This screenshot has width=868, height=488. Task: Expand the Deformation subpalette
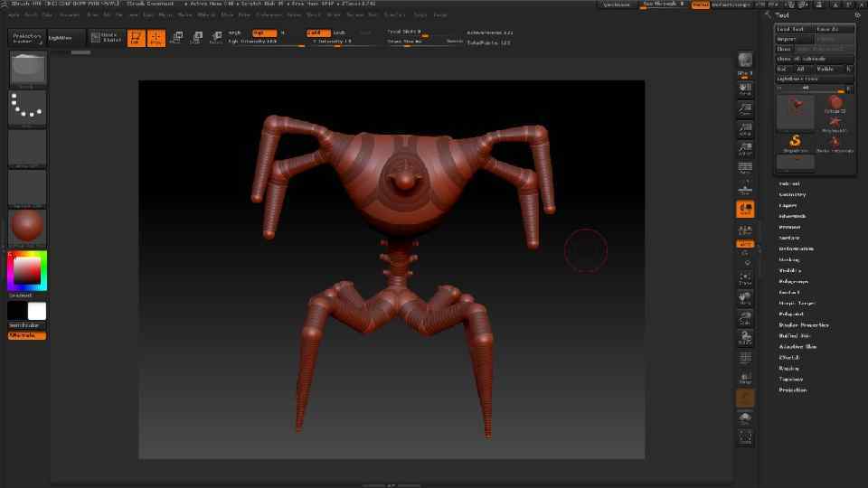tap(797, 249)
